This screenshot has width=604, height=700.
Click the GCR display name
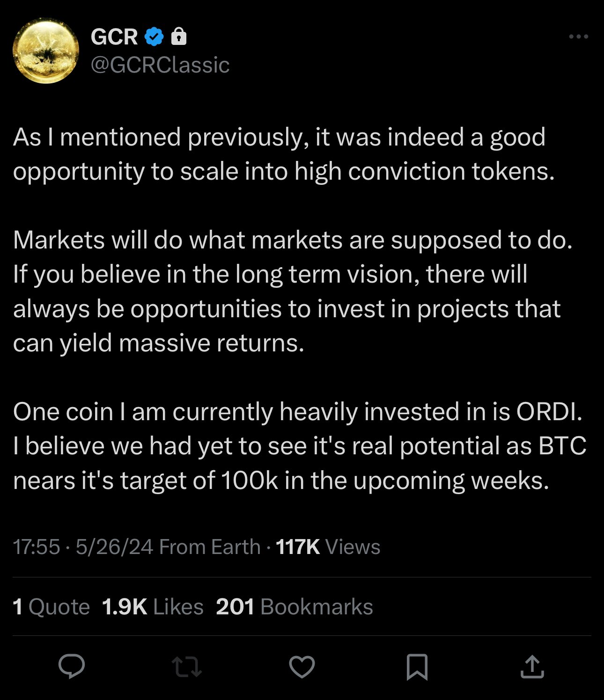click(114, 36)
